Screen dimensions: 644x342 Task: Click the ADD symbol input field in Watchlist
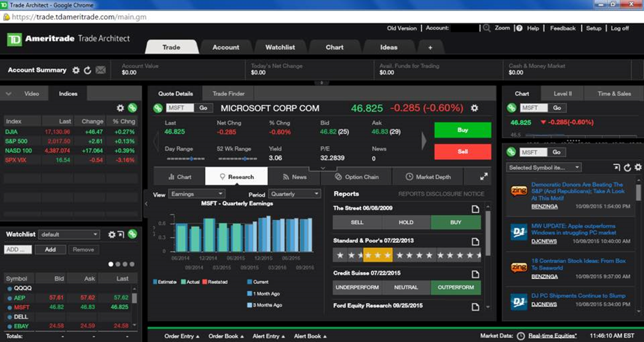click(17, 250)
